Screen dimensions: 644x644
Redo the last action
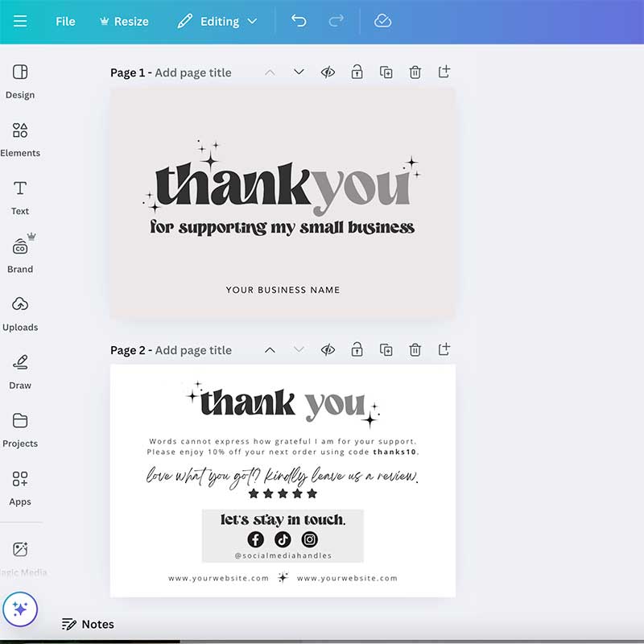336,21
